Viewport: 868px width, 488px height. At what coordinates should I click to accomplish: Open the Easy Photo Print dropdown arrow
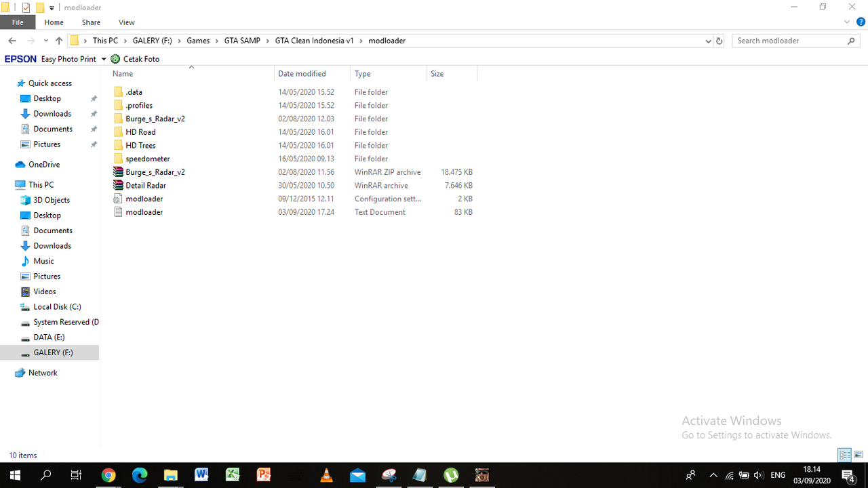[104, 59]
